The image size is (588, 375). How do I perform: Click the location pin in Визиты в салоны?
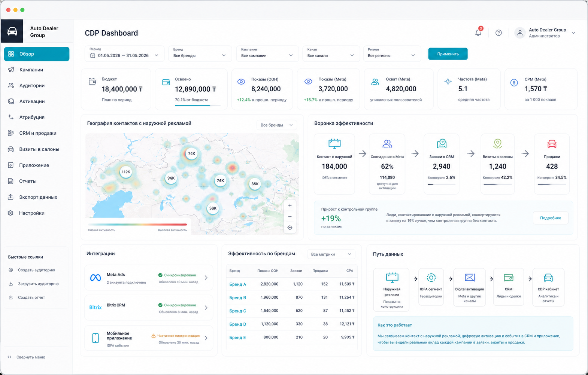[x=497, y=143]
